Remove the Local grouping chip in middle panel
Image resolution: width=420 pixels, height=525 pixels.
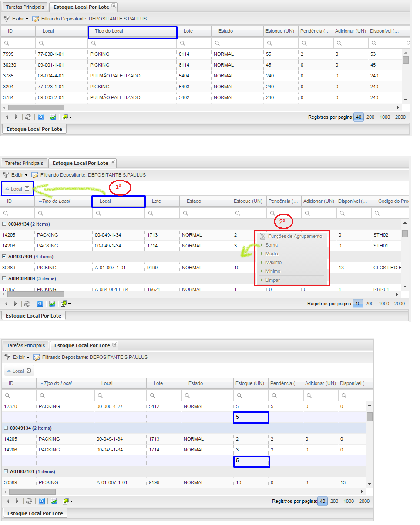click(x=27, y=189)
